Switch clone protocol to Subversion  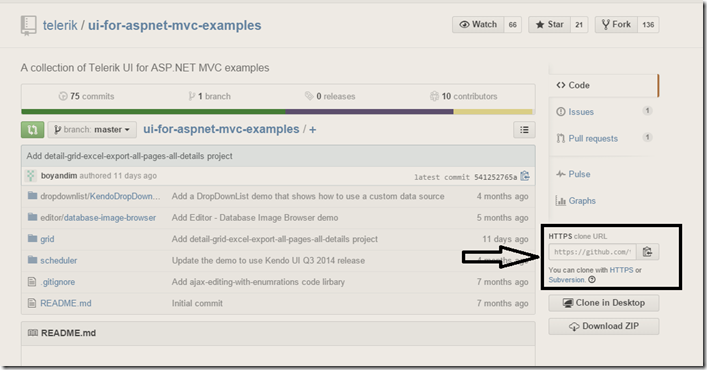click(x=566, y=280)
